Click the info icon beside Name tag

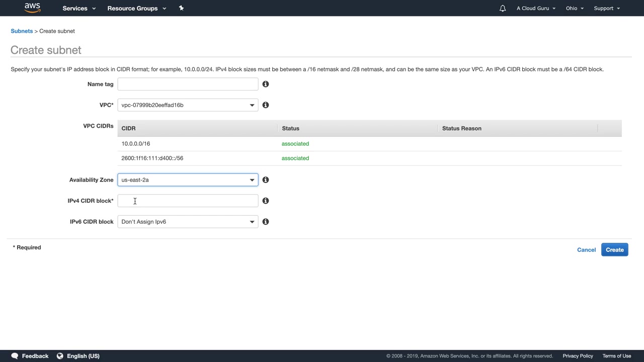(x=266, y=84)
